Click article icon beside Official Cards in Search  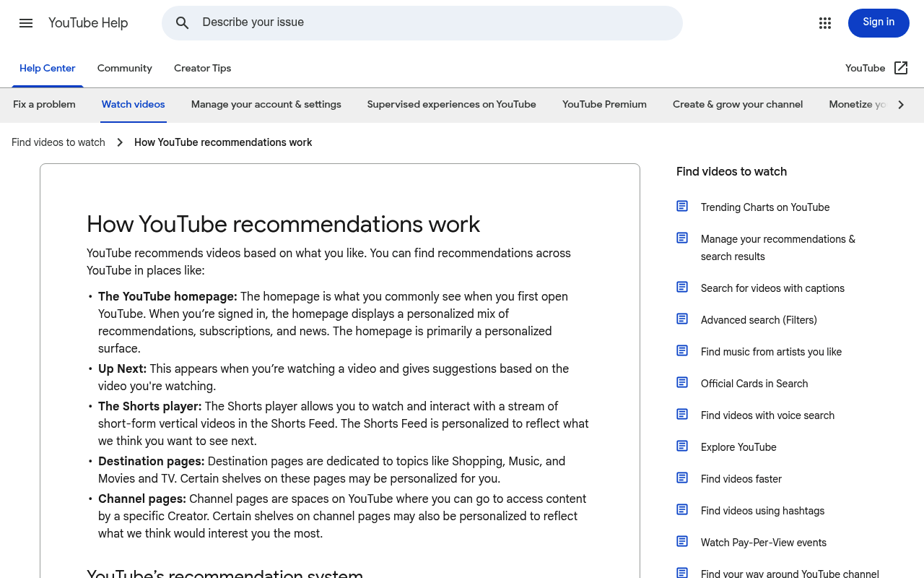(682, 382)
